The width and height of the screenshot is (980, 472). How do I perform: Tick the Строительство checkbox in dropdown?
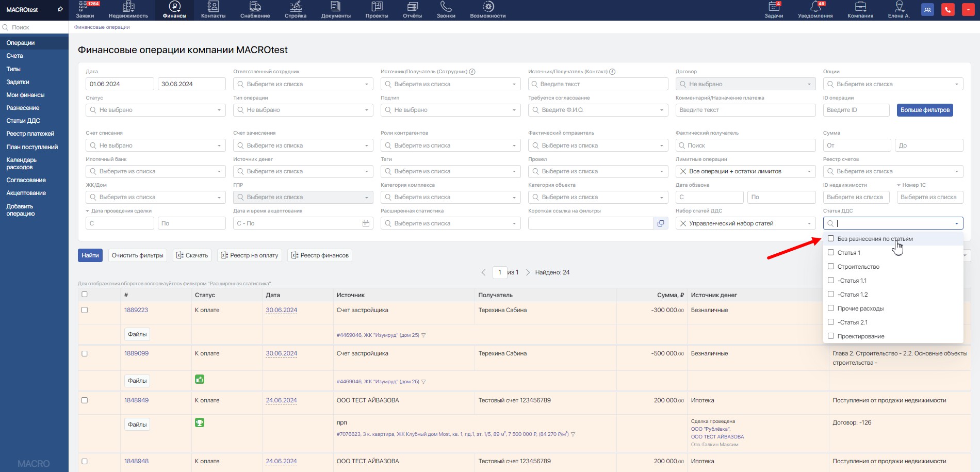pyautogui.click(x=831, y=267)
